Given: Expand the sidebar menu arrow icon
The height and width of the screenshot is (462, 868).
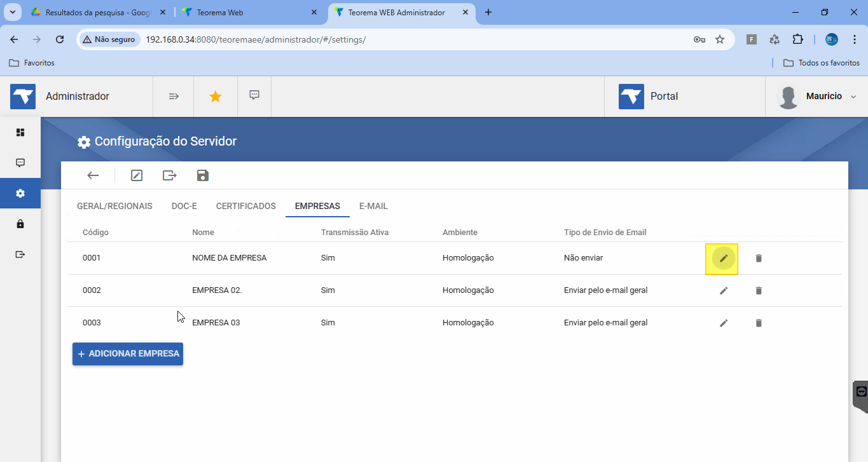Looking at the screenshot, I should pyautogui.click(x=174, y=96).
